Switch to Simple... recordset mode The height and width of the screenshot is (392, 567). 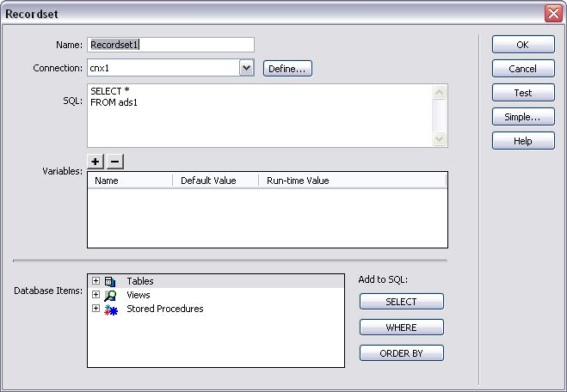tap(522, 117)
